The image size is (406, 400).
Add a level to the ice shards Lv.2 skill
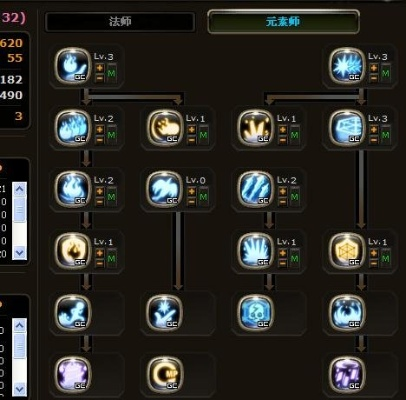click(283, 191)
